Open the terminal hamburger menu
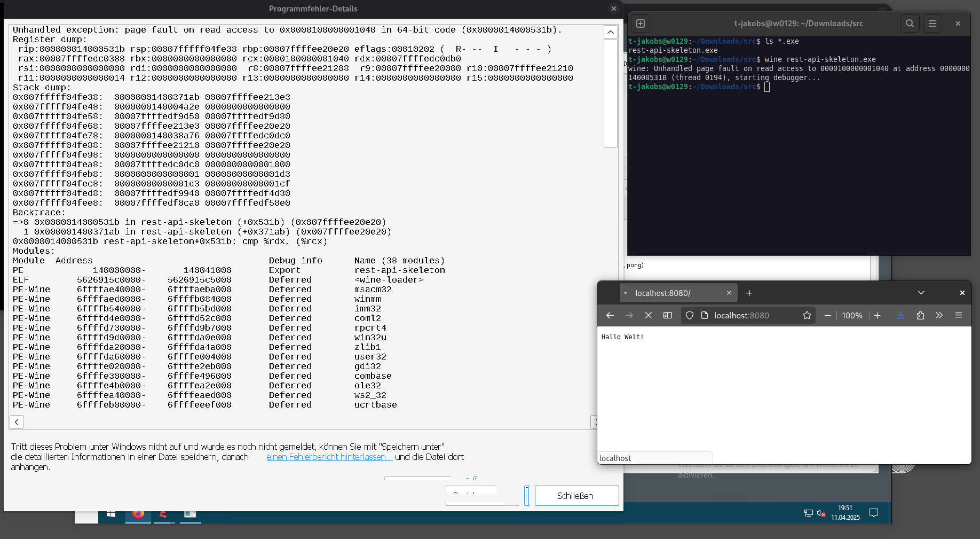 click(932, 24)
